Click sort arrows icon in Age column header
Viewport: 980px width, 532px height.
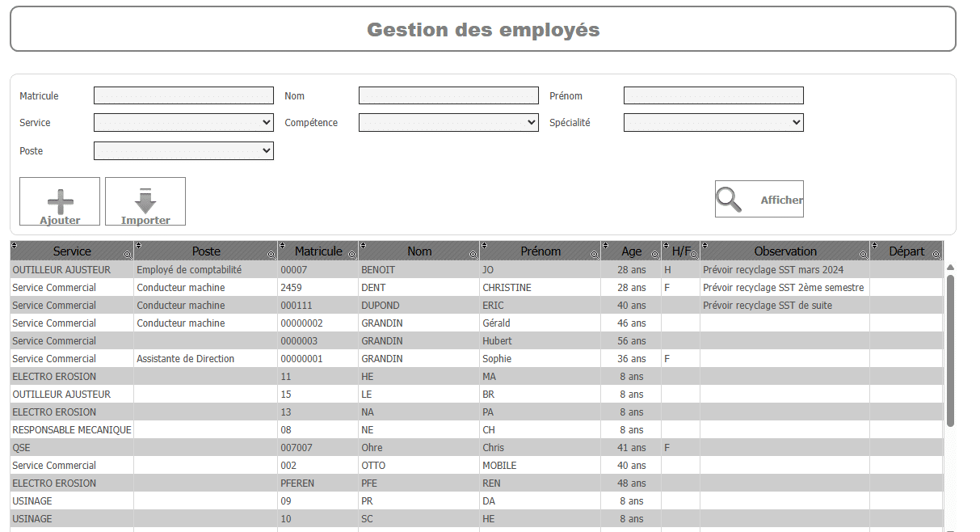pyautogui.click(x=605, y=245)
